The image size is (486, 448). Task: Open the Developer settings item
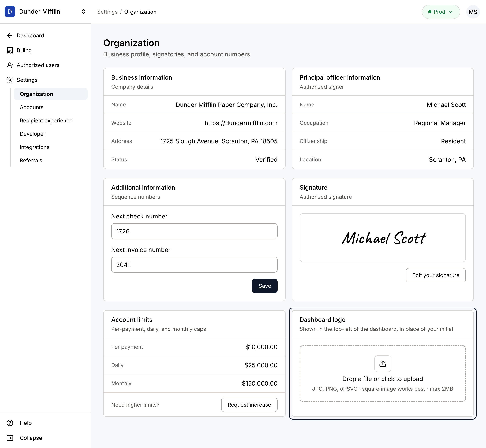click(x=32, y=134)
